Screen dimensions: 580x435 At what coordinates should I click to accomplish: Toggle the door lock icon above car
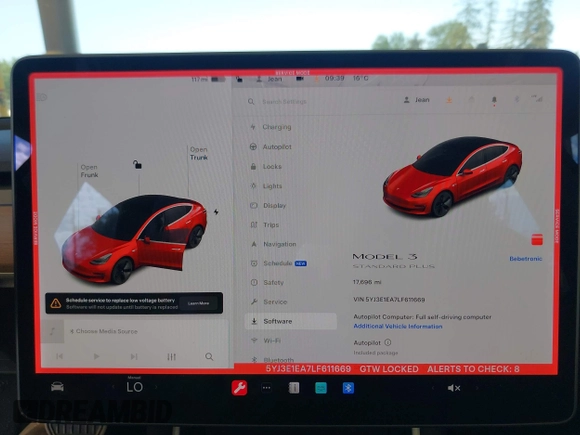click(137, 164)
